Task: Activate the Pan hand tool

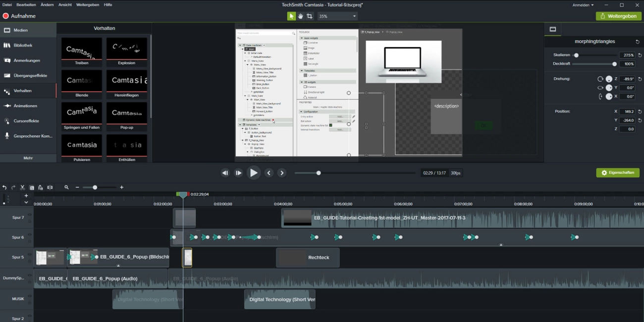Action: coord(300,16)
